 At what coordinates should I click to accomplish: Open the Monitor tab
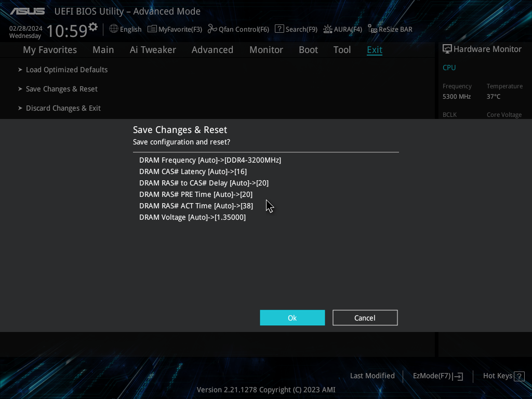(266, 50)
